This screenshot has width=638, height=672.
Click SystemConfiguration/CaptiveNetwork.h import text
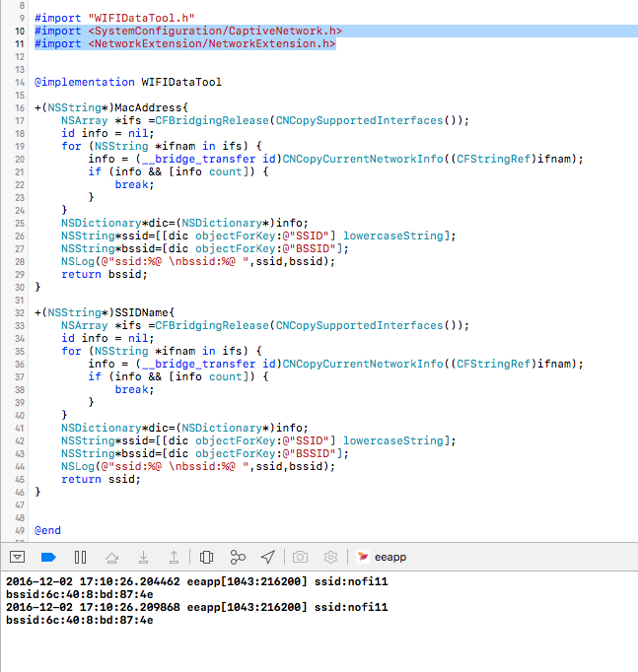pyautogui.click(x=215, y=31)
